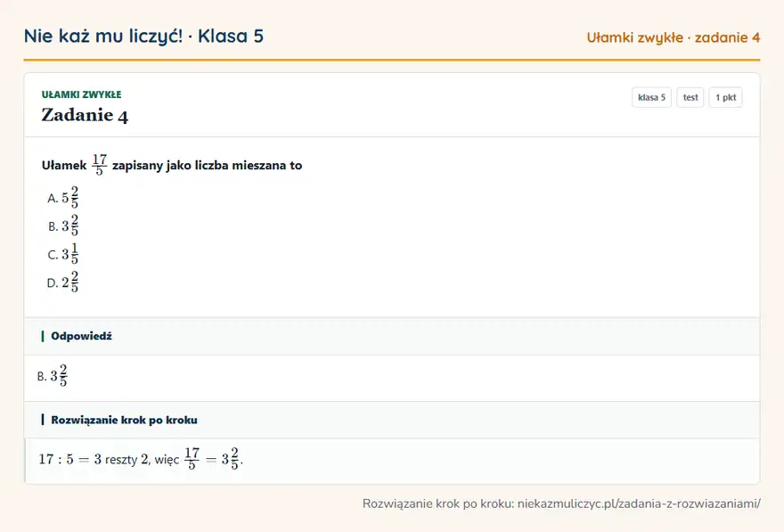
Task: Click the green 'UŁAMKI ZWYKŁE' category label
Action: pyautogui.click(x=81, y=94)
